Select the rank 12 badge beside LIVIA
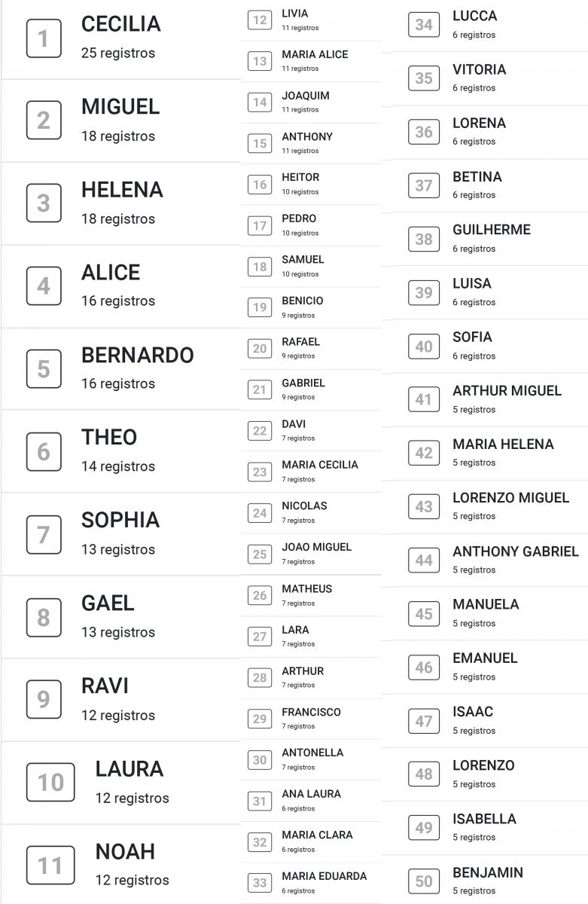The image size is (588, 904). pos(260,20)
